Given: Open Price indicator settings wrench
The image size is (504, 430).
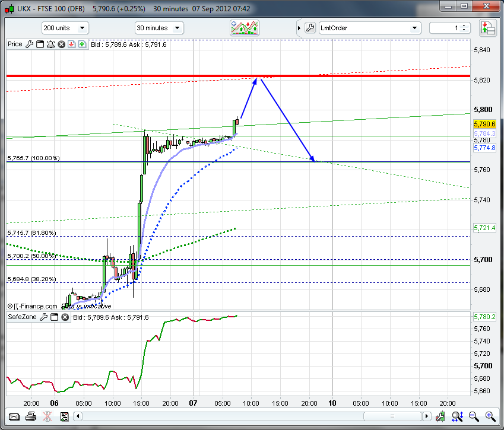Looking at the screenshot, I should 29,44.
